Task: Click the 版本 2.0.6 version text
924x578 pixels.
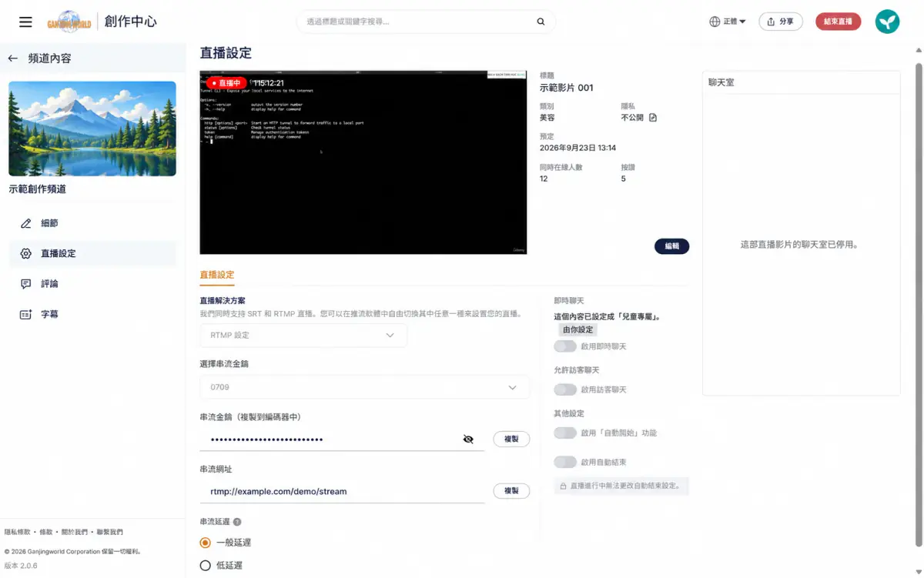Action: [21, 566]
